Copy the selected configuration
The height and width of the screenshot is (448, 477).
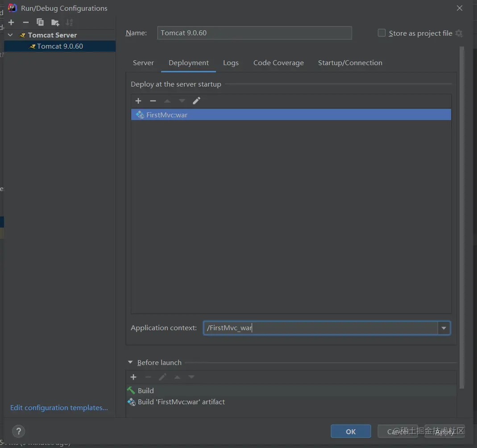pyautogui.click(x=40, y=22)
